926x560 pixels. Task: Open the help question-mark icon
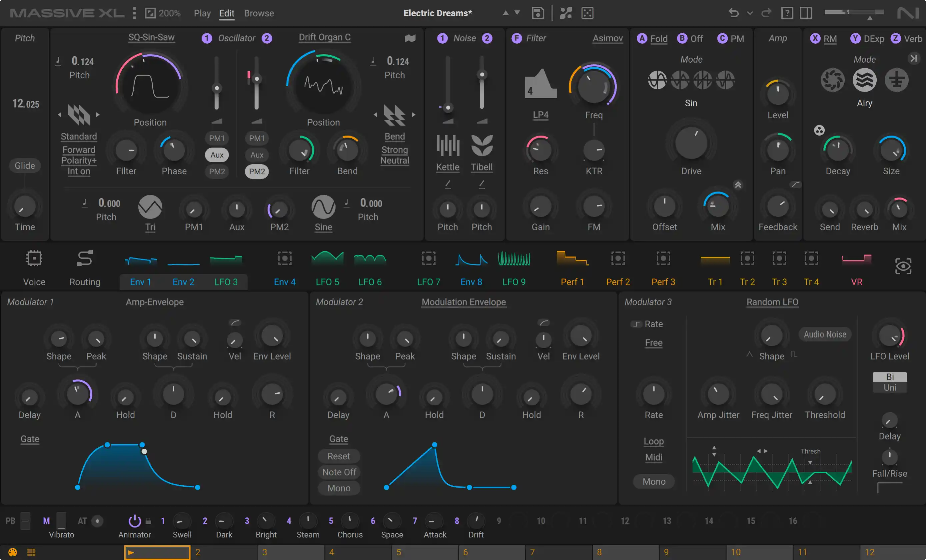[x=787, y=13]
